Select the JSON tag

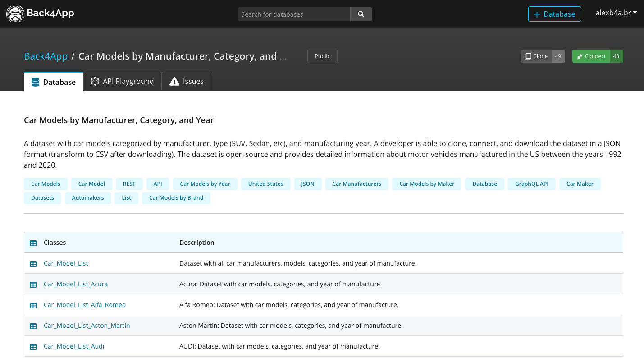click(308, 184)
